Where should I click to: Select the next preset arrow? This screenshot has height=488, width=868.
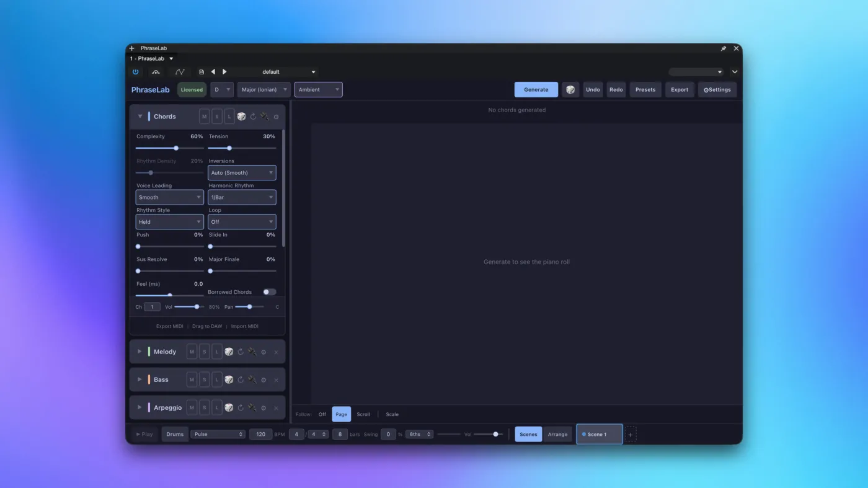point(224,72)
